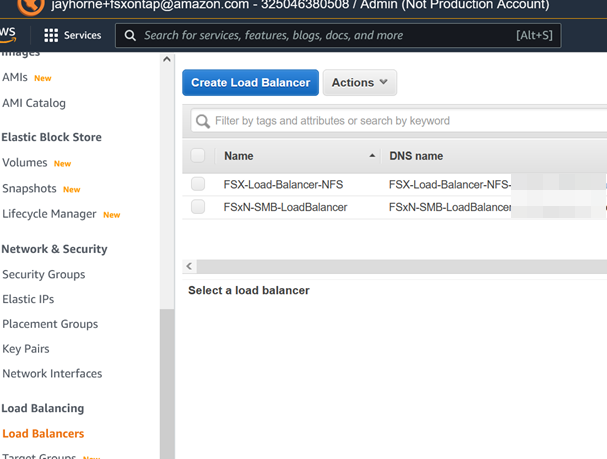The width and height of the screenshot is (607, 459).
Task: Select the FSxN-SMB-LoadBalancer row checkbox
Action: click(x=198, y=207)
